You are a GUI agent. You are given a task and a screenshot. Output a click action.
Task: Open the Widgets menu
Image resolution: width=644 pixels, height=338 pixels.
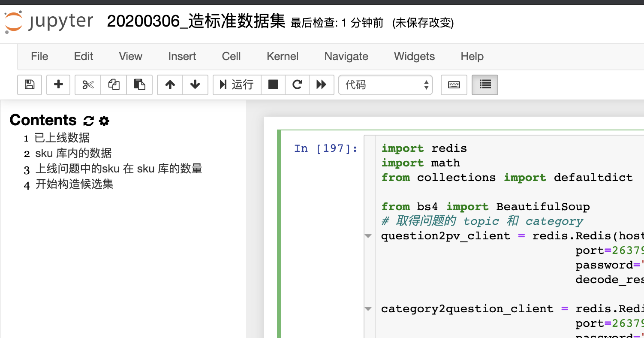pyautogui.click(x=414, y=56)
